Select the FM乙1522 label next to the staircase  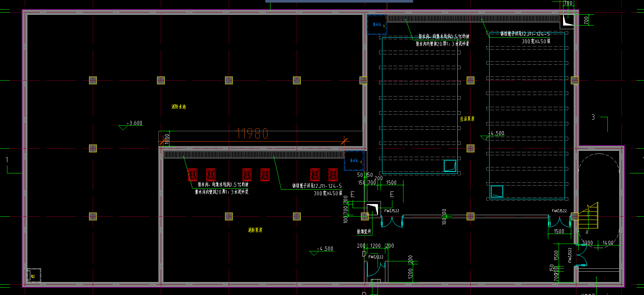tap(559, 211)
